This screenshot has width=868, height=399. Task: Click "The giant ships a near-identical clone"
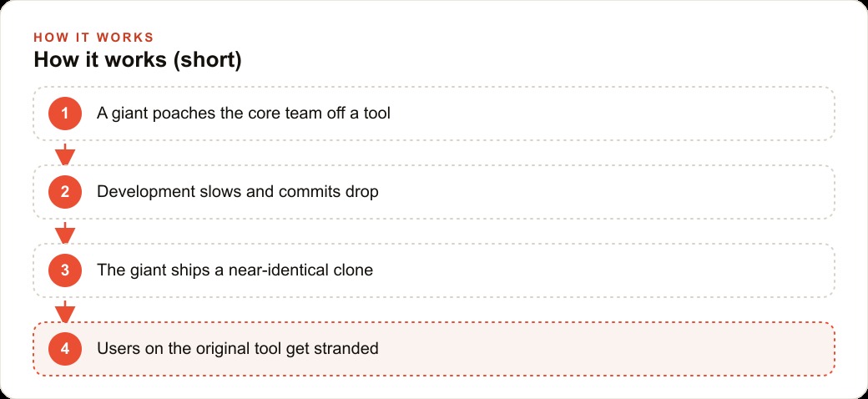[235, 270]
